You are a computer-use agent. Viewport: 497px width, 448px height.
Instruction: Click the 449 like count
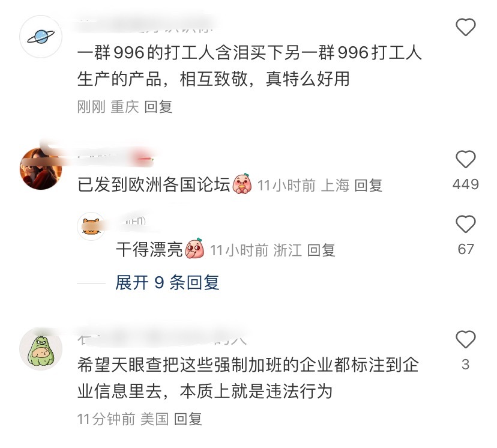(x=465, y=184)
